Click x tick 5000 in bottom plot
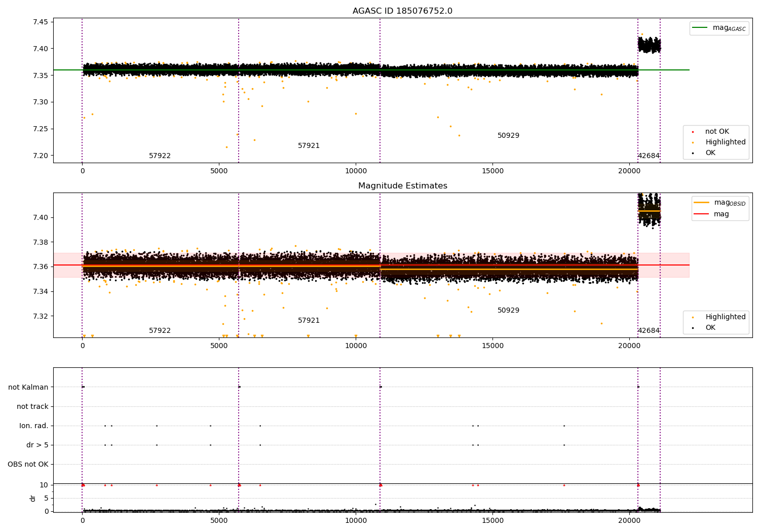Viewport: 760px width, 532px height. [219, 520]
